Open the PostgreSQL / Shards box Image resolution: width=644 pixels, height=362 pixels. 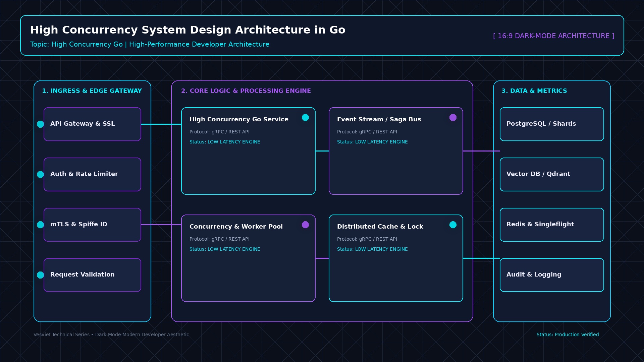click(552, 124)
